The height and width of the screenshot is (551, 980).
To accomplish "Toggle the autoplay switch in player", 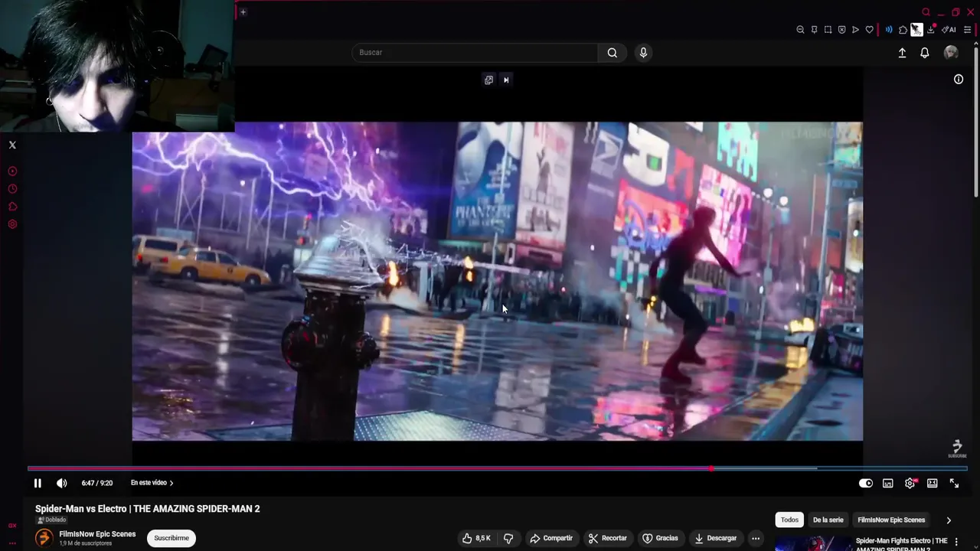I will pos(865,483).
